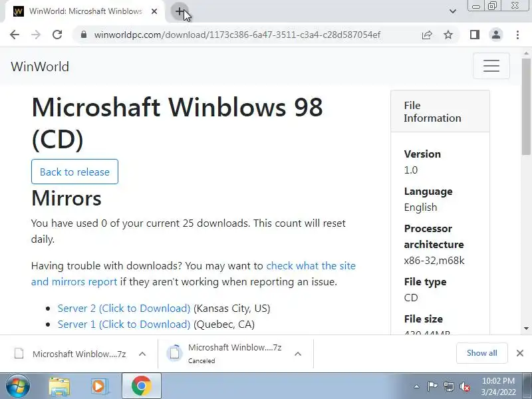Click the muted volume tray icon

point(464,386)
